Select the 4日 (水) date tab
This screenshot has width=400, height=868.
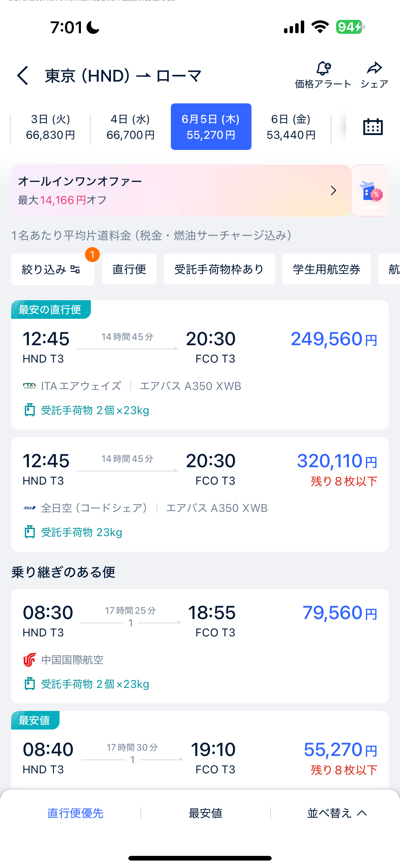point(131,127)
